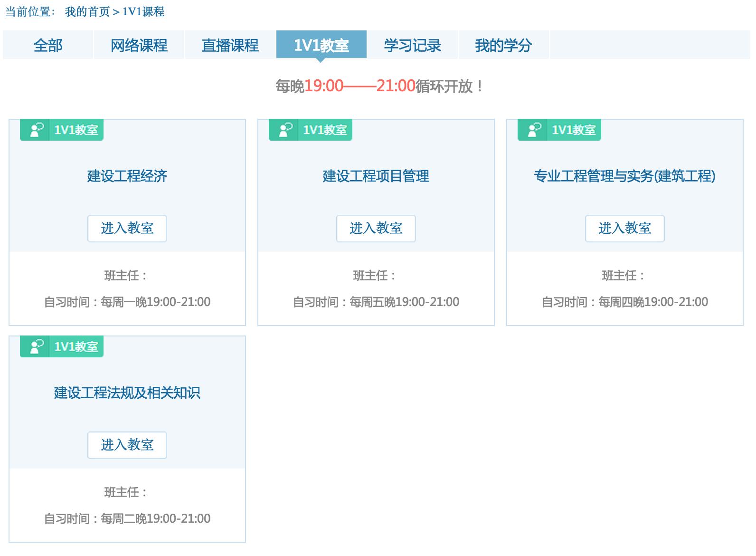Open the 全部 tab
Screen dimensions: 756x556
coord(48,45)
